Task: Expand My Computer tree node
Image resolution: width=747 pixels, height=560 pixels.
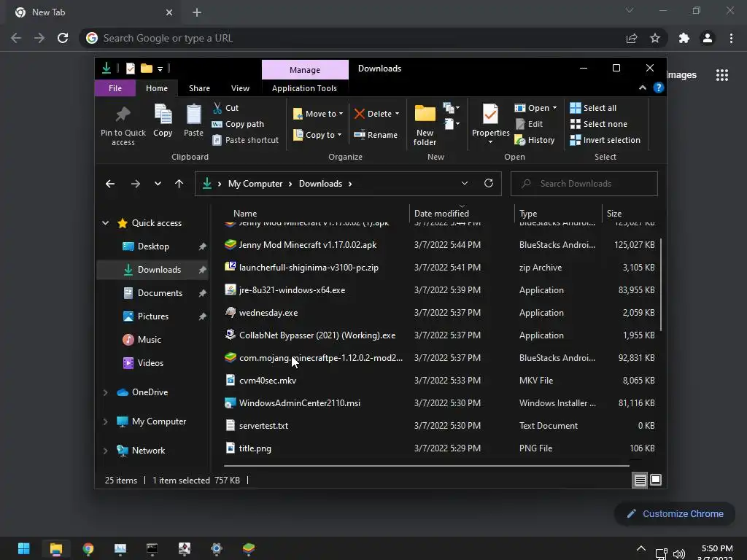Action: 105,421
